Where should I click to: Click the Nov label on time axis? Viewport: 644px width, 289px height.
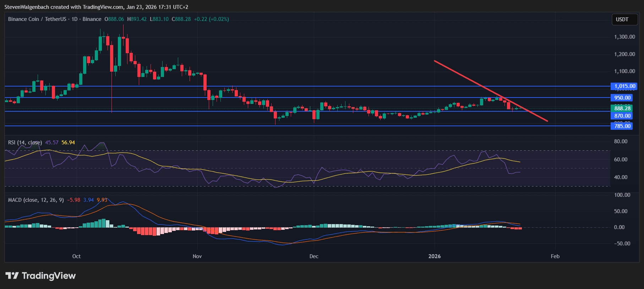pos(197,256)
